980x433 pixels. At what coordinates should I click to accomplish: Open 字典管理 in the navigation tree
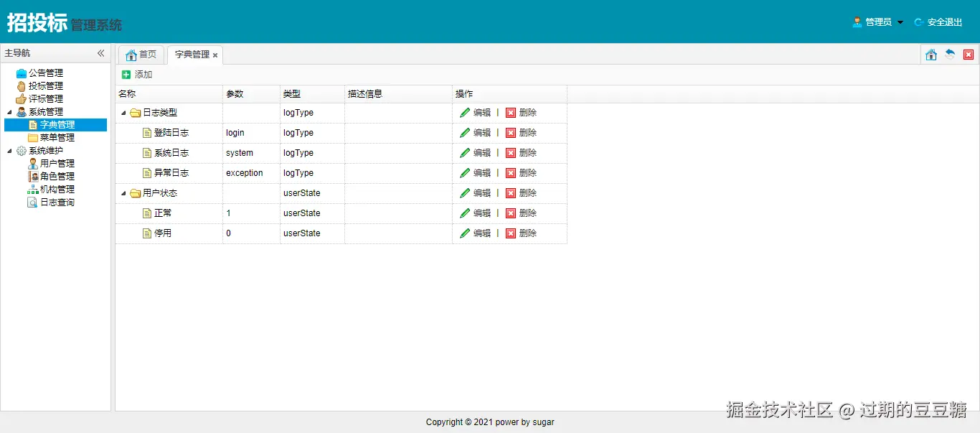pos(56,125)
